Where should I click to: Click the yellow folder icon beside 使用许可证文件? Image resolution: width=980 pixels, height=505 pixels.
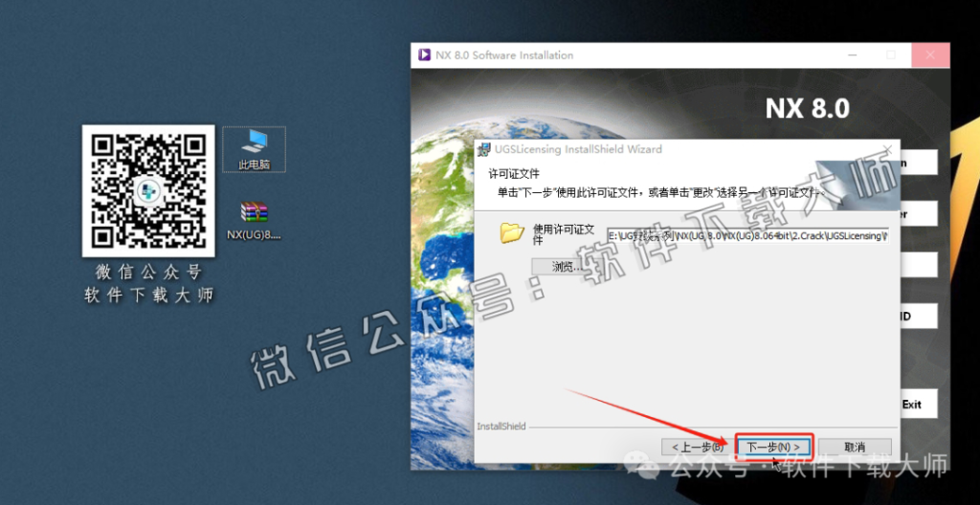click(512, 233)
